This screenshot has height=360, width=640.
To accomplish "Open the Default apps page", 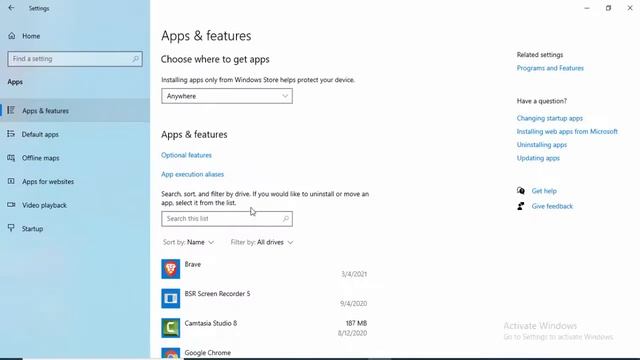I will (x=75, y=134).
